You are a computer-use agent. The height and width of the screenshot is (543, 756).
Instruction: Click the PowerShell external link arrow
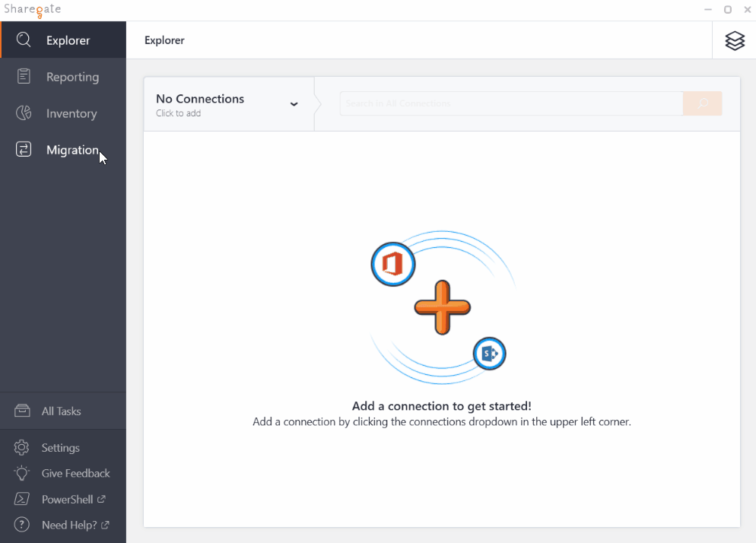point(101,499)
